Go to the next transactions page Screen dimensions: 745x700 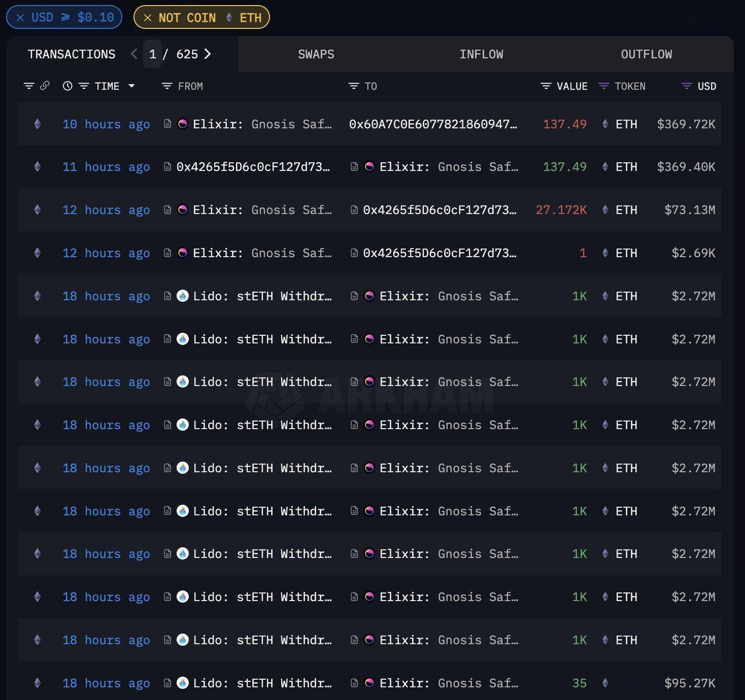[208, 54]
